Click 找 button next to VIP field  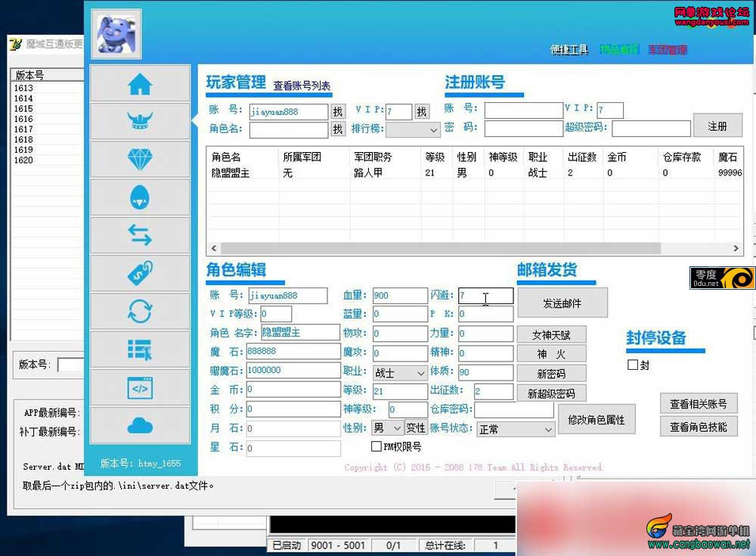(422, 112)
